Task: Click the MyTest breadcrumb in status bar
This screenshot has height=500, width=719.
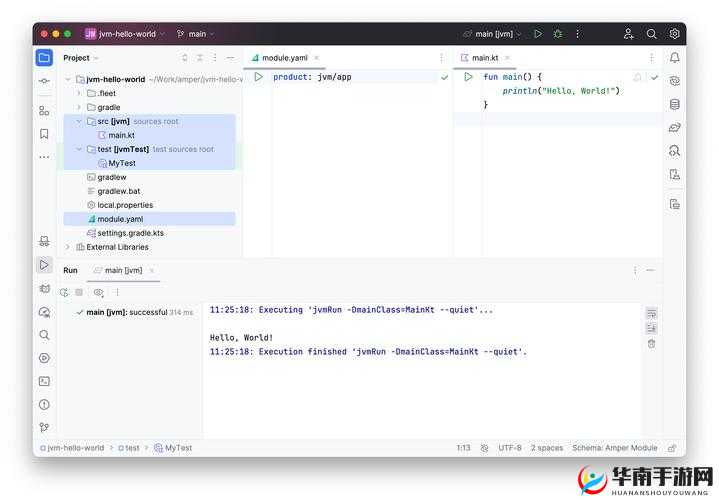Action: [x=173, y=448]
